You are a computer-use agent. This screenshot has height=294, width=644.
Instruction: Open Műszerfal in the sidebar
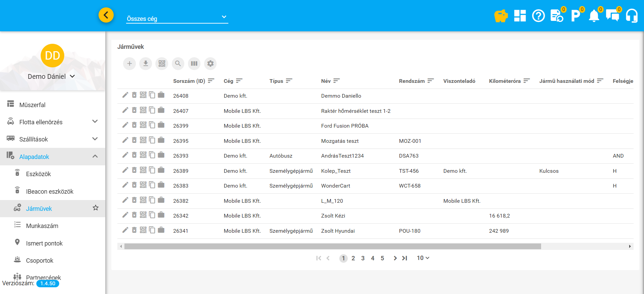(32, 105)
